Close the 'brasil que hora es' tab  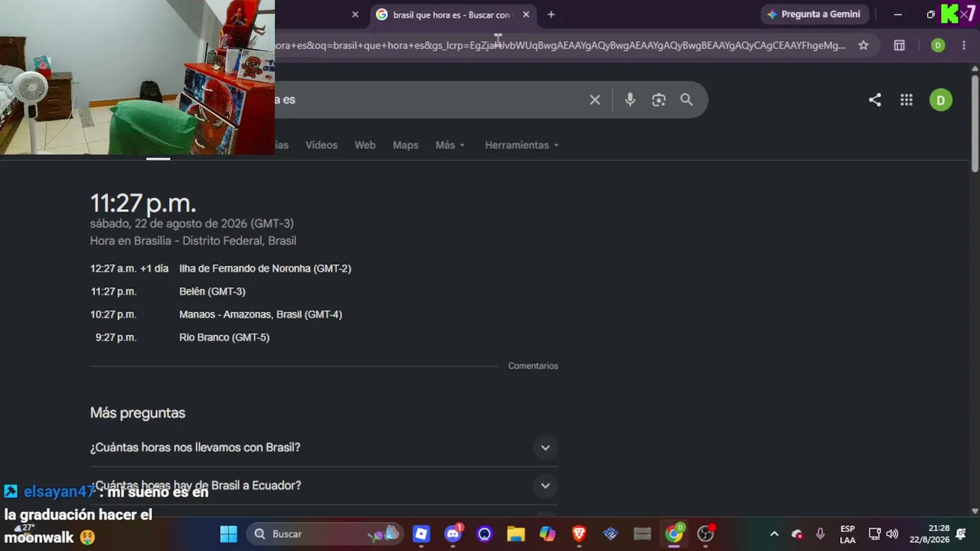tap(526, 15)
